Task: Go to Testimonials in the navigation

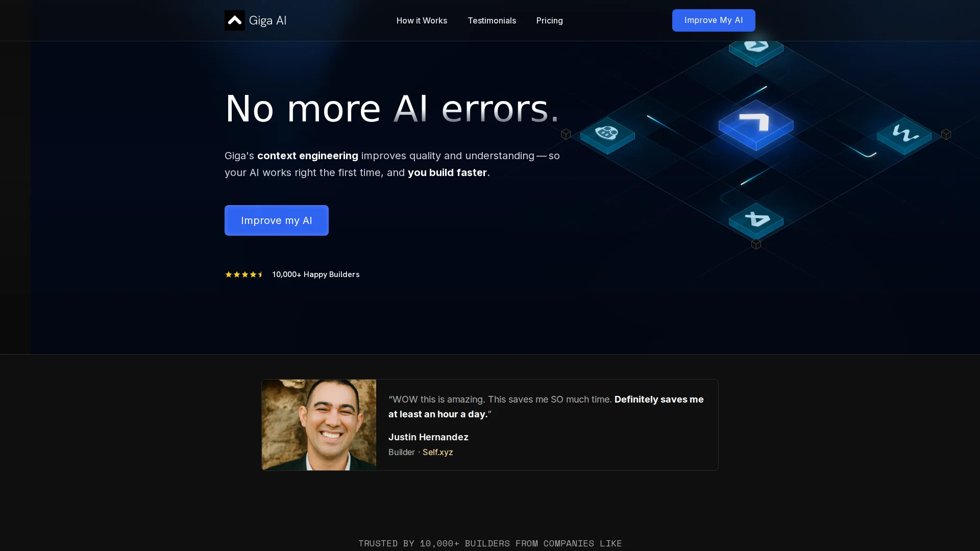Action: [x=492, y=20]
